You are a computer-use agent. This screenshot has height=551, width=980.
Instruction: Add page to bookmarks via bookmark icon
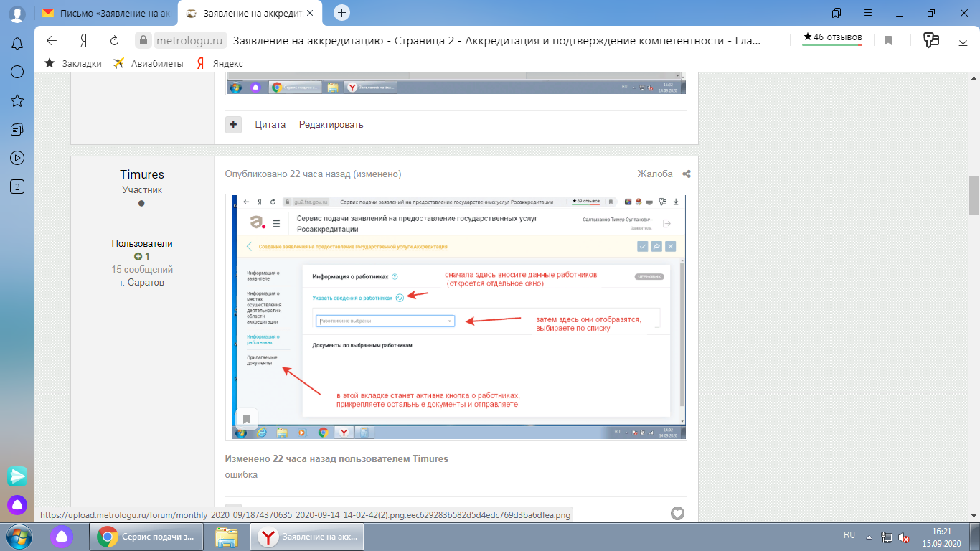point(888,41)
